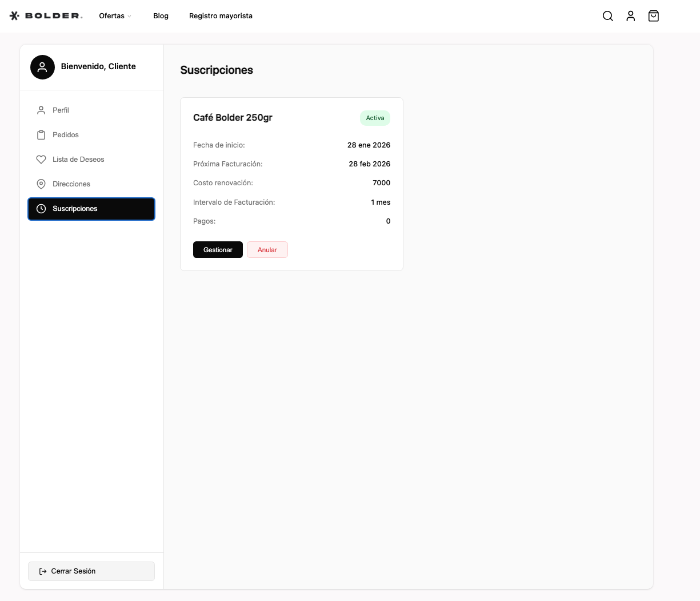Go to the Blog page
This screenshot has width=700, height=601.
[x=161, y=16]
